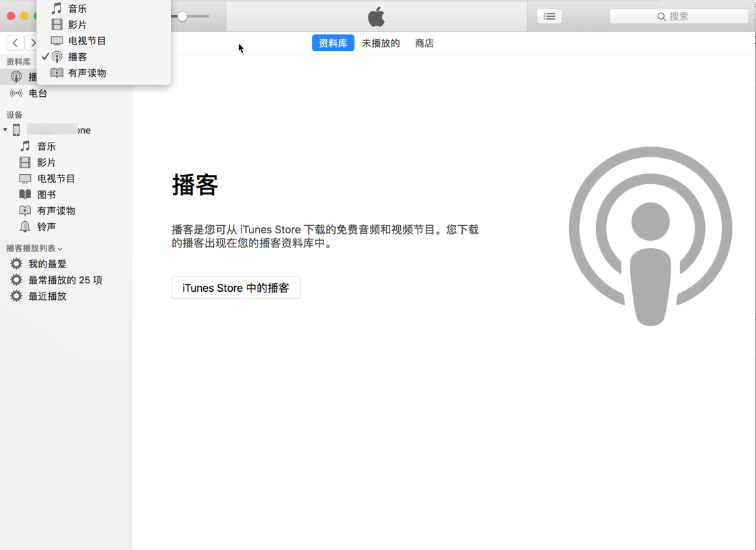This screenshot has width=756, height=550.
Task: Click the iTunes Store 中的播客 button
Action: click(236, 288)
